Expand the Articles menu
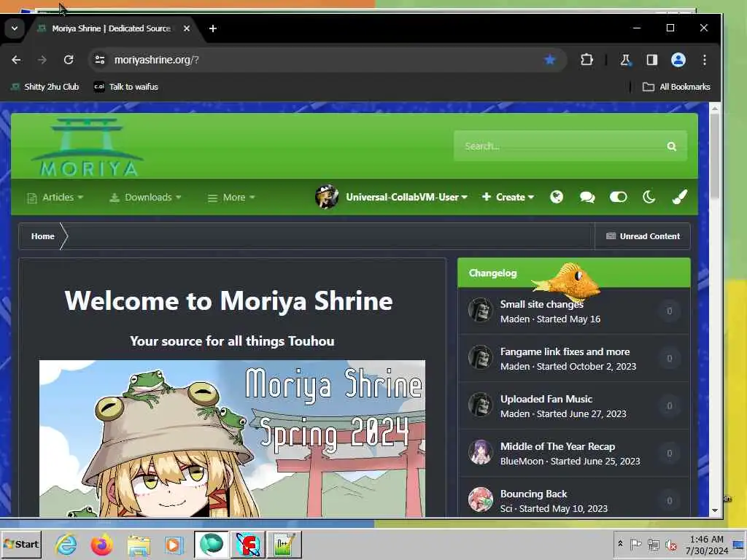This screenshot has width=747, height=560. pyautogui.click(x=55, y=197)
